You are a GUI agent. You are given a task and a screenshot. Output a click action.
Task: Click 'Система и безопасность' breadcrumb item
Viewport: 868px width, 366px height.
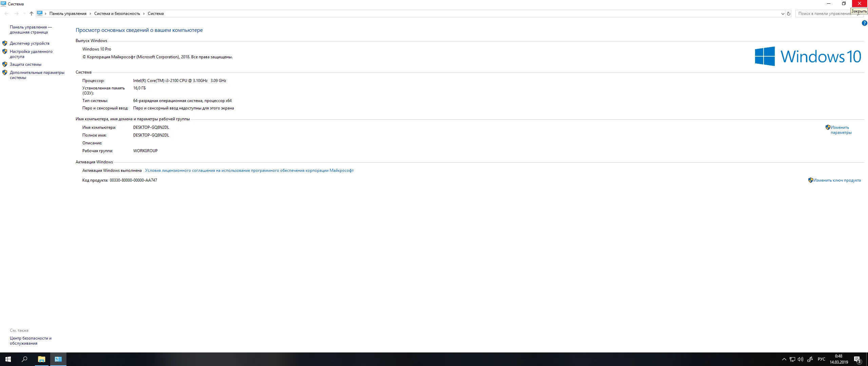(x=117, y=14)
